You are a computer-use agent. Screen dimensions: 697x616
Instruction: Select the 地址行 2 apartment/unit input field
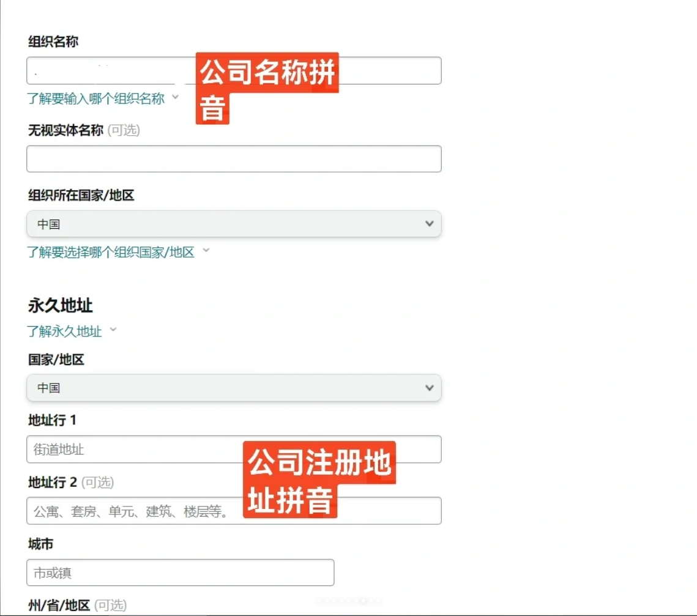click(135, 511)
